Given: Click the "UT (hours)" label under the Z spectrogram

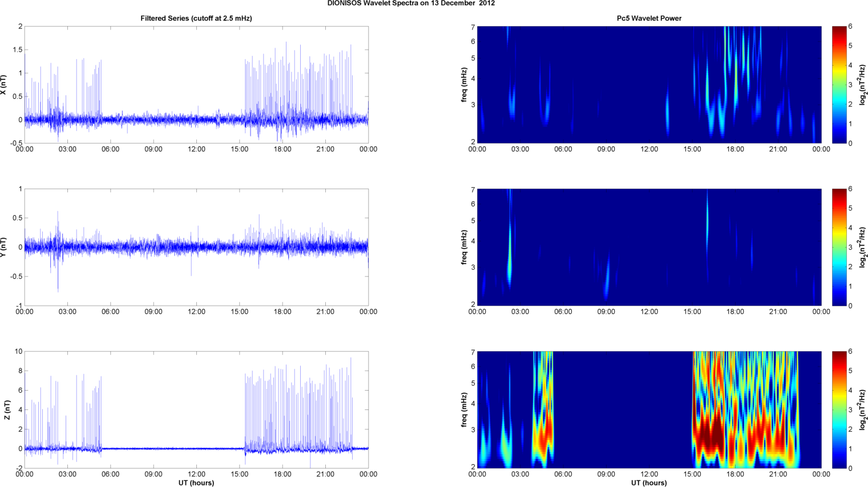Looking at the screenshot, I should 649,483.
